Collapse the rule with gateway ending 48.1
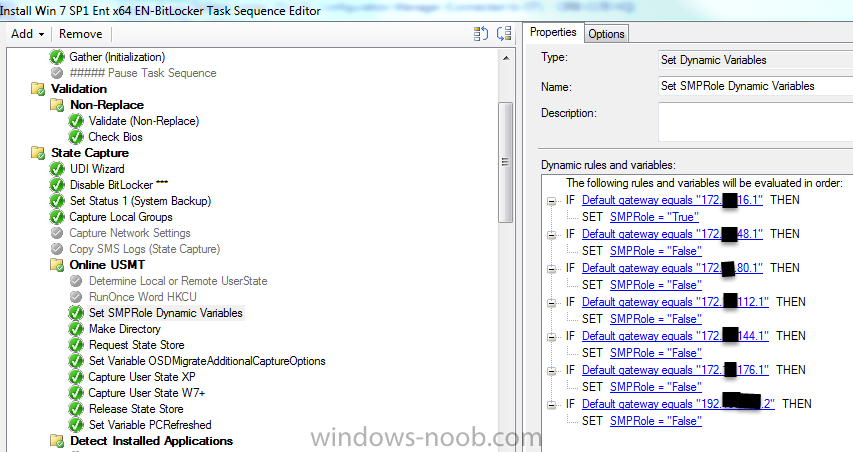Image resolution: width=853 pixels, height=452 pixels. coord(552,235)
